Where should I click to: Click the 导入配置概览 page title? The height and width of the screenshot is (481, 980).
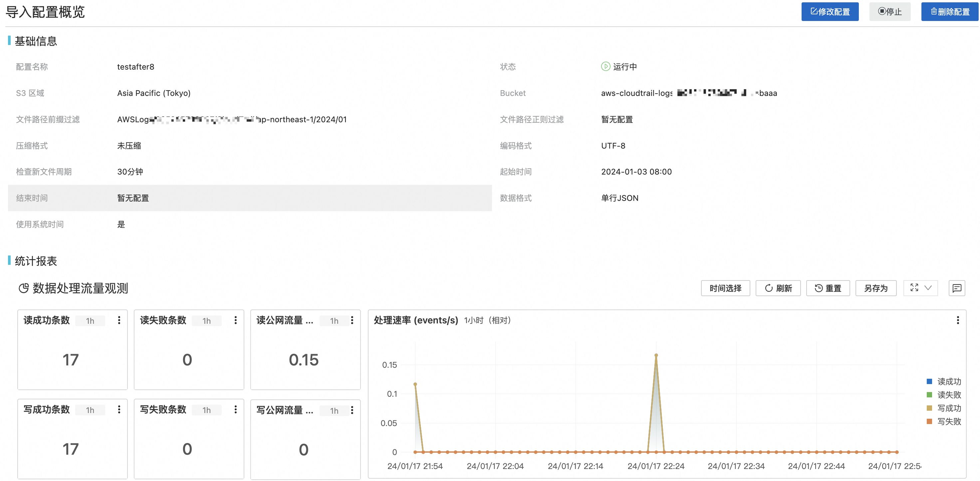point(45,12)
